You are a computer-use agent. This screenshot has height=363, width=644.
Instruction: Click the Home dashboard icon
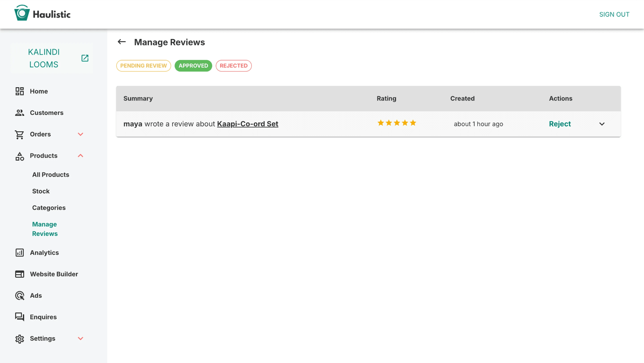[20, 91]
